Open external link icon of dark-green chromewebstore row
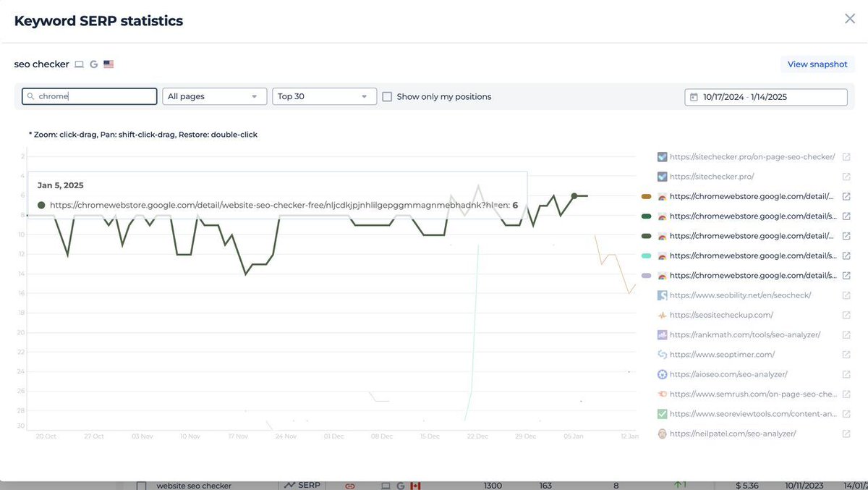Screen dimensions: 868x490 [846, 236]
